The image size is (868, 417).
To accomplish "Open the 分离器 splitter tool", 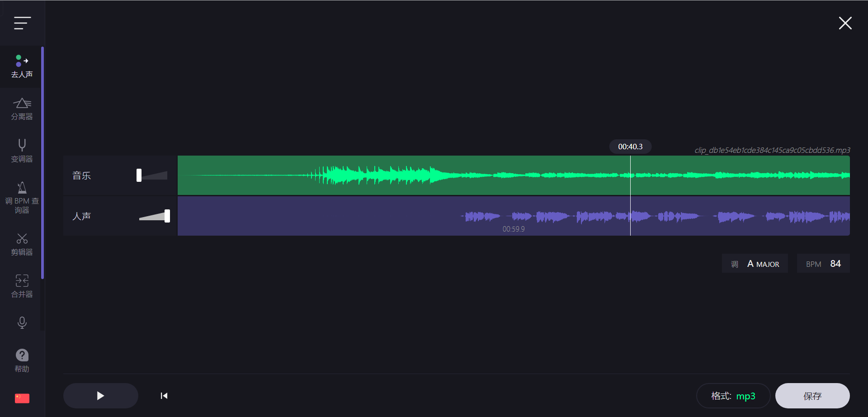I will (22, 109).
